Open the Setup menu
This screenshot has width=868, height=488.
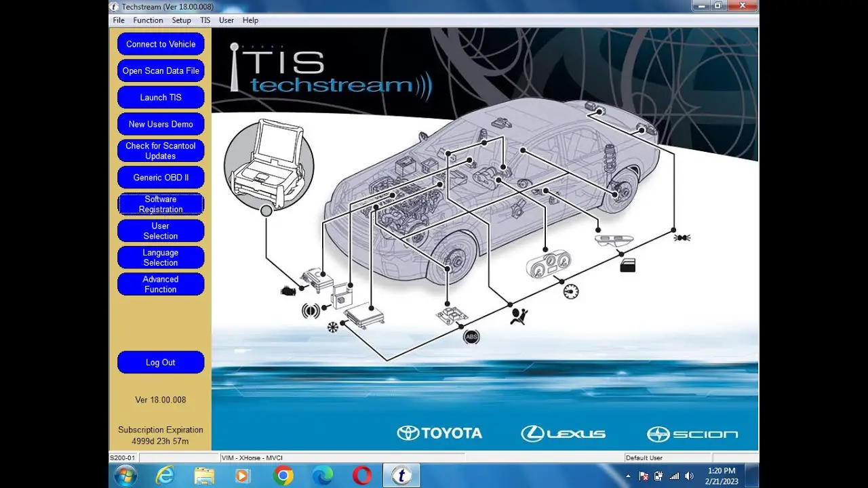(181, 20)
